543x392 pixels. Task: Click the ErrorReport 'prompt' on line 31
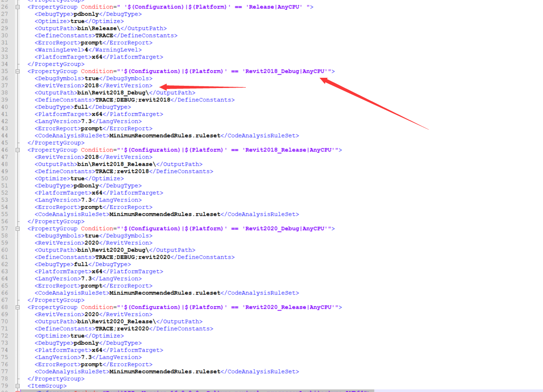92,43
